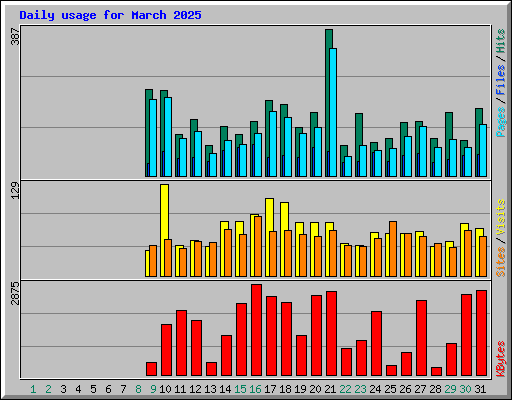Click day 30 on the date axis

pos(465,389)
